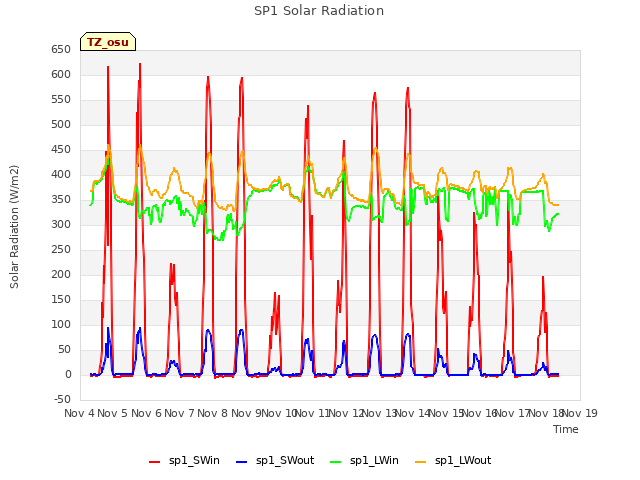This screenshot has width=640, height=480.
Task: Click the 650 y-axis tick label
Action: tap(61, 50)
